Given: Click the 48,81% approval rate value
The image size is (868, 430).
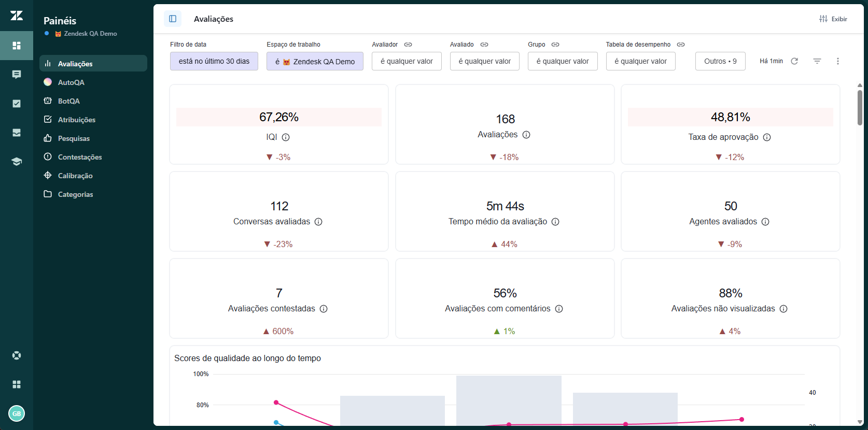Looking at the screenshot, I should click(x=730, y=117).
